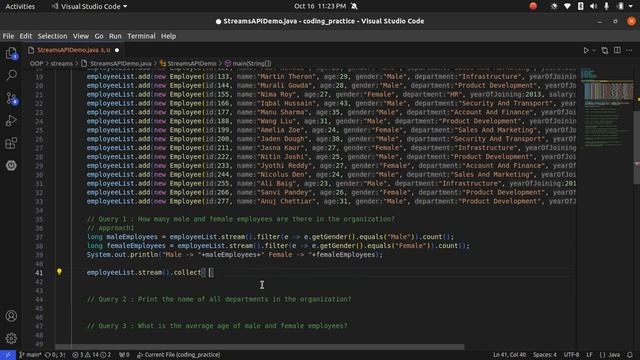This screenshot has height=360, width=640.
Task: Click streams folder in the breadcrumb
Action: click(x=61, y=64)
